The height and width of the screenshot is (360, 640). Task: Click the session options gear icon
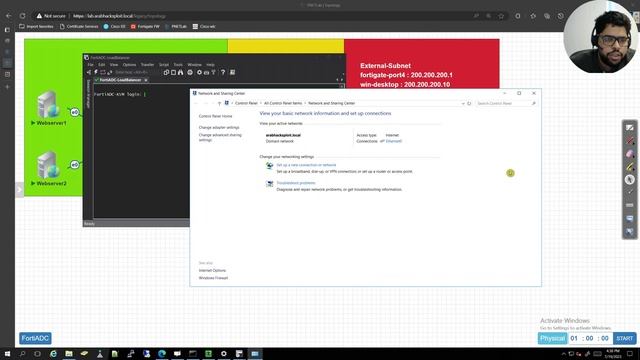pos(199,72)
